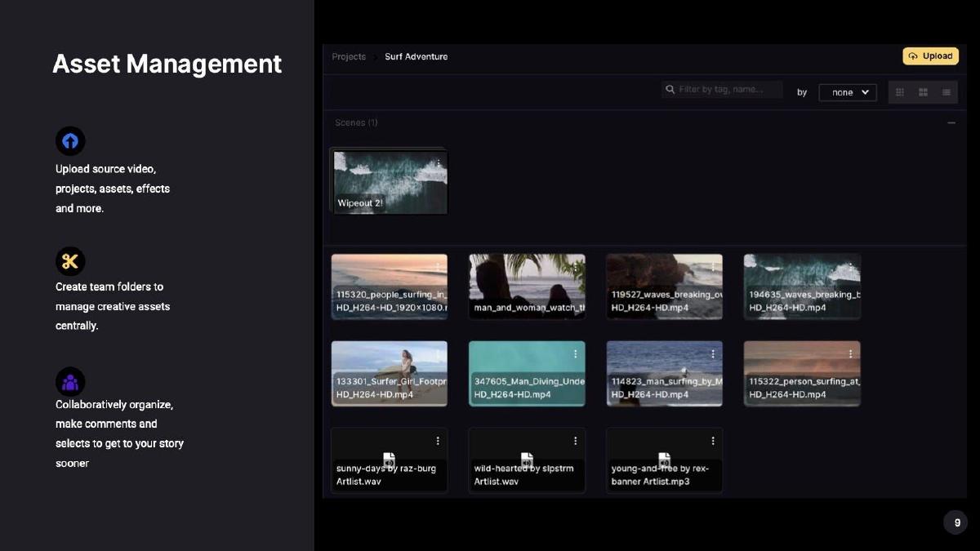The image size is (980, 551).
Task: Open options menu for 114823_man_surfing video
Action: [713, 353]
